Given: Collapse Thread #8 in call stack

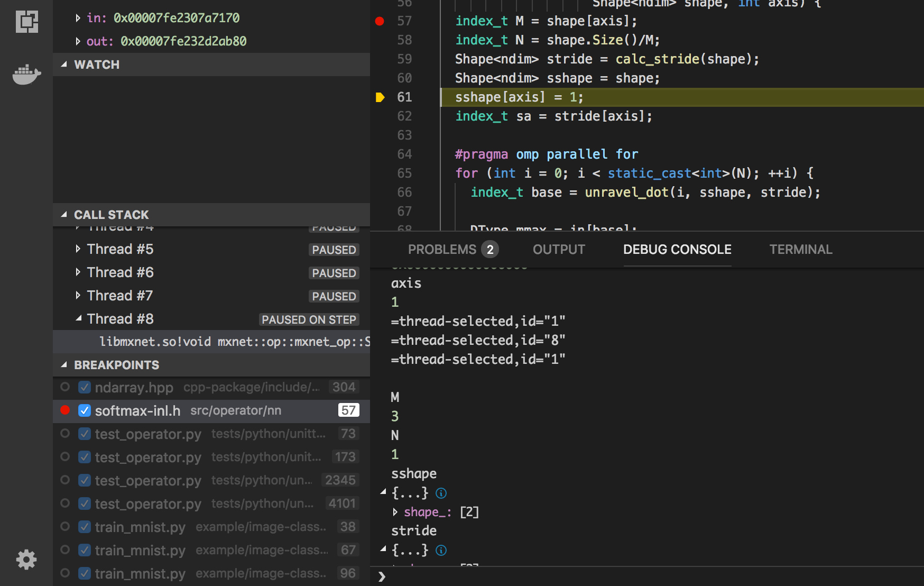Looking at the screenshot, I should 78,319.
